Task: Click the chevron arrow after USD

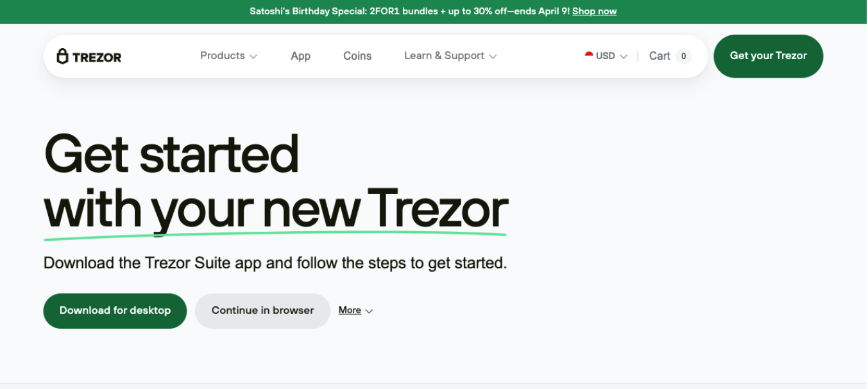Action: coord(624,56)
